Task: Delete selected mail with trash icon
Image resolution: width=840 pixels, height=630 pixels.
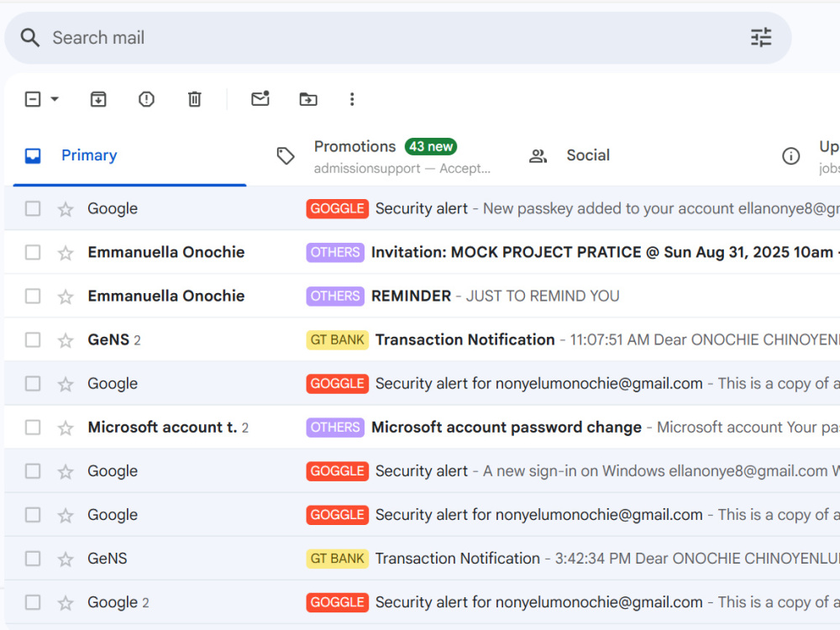Action: tap(195, 99)
